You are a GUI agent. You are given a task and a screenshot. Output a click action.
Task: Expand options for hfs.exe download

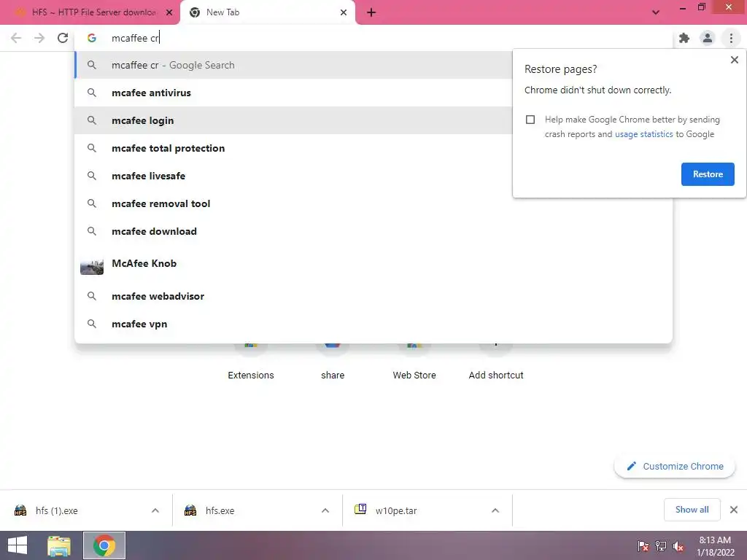click(x=325, y=510)
